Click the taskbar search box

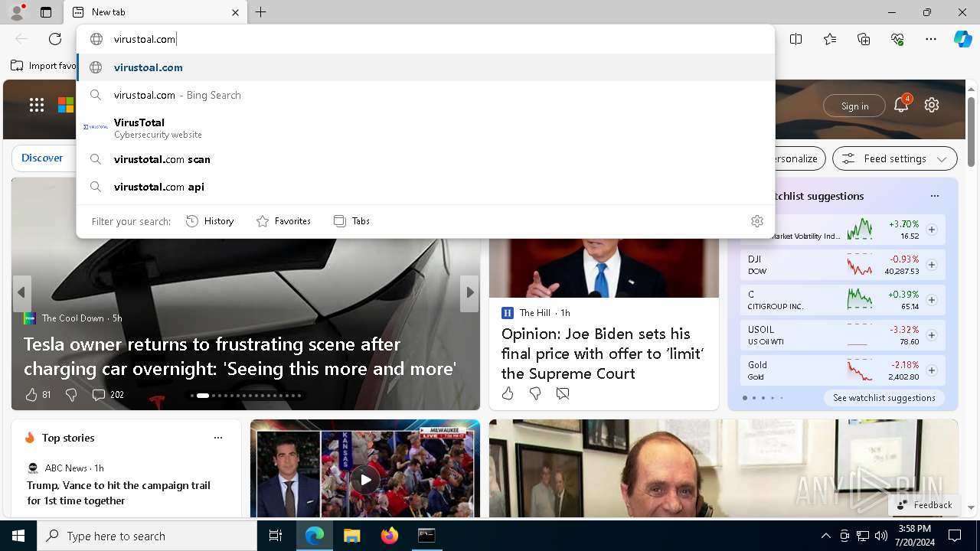pyautogui.click(x=147, y=536)
